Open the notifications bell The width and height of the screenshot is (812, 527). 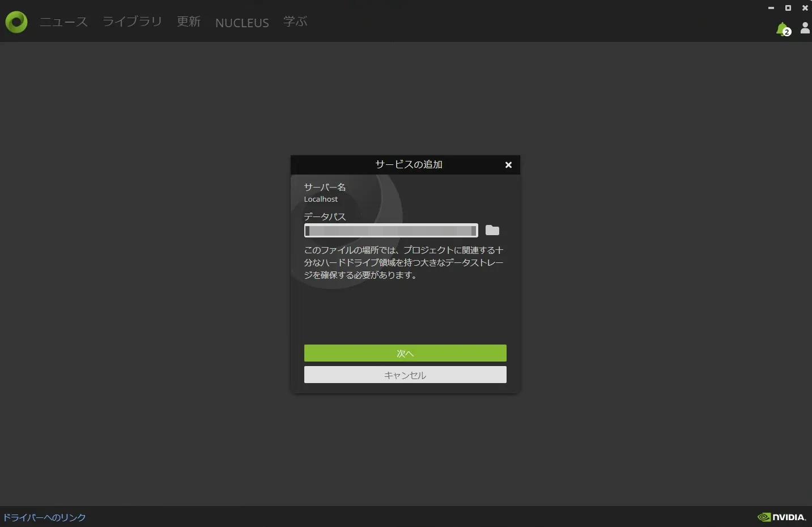(x=783, y=29)
